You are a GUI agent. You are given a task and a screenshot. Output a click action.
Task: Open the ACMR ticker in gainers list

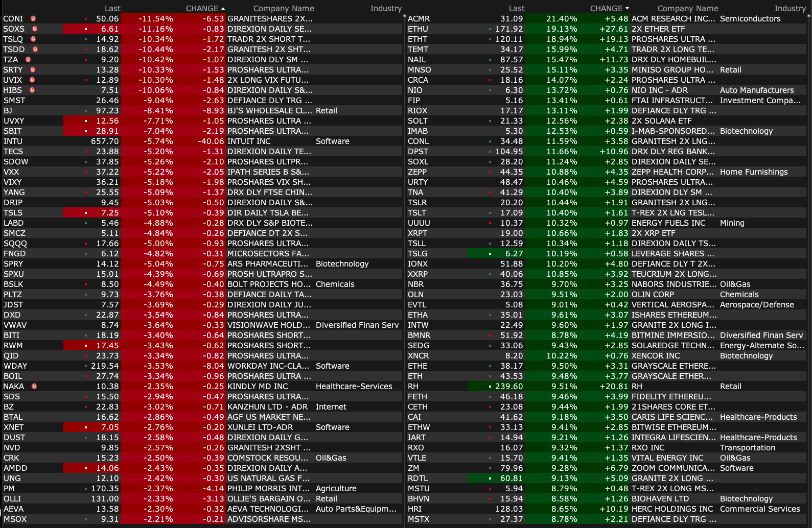(419, 19)
